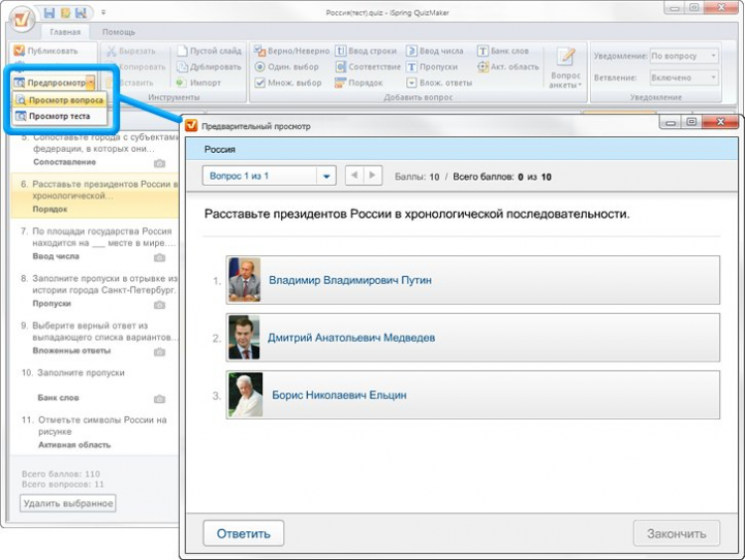The width and height of the screenshot is (745, 560).
Task: Add a Ввод строки text entry question
Action: (366, 51)
